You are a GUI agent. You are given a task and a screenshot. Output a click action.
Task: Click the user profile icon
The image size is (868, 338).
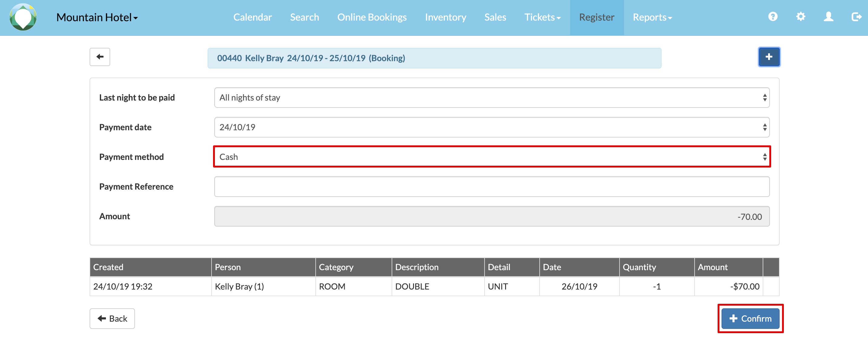pos(828,17)
